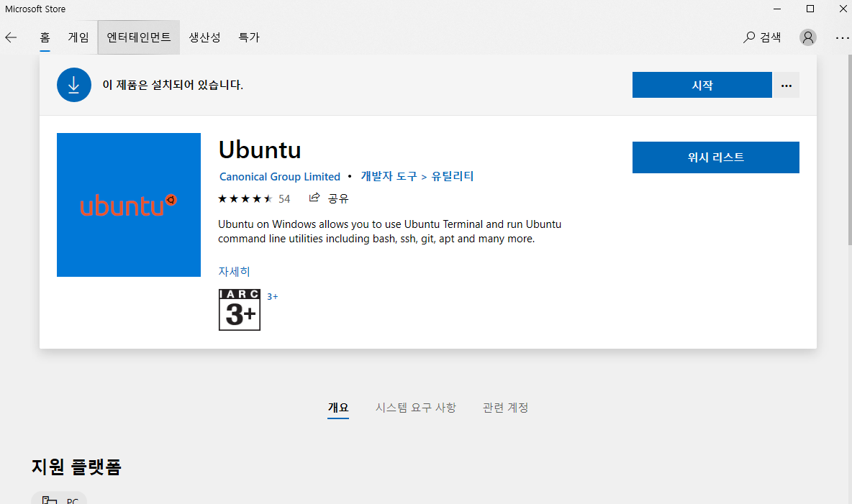The image size is (852, 504).
Task: Close the Microsoft Store window
Action: tap(843, 9)
